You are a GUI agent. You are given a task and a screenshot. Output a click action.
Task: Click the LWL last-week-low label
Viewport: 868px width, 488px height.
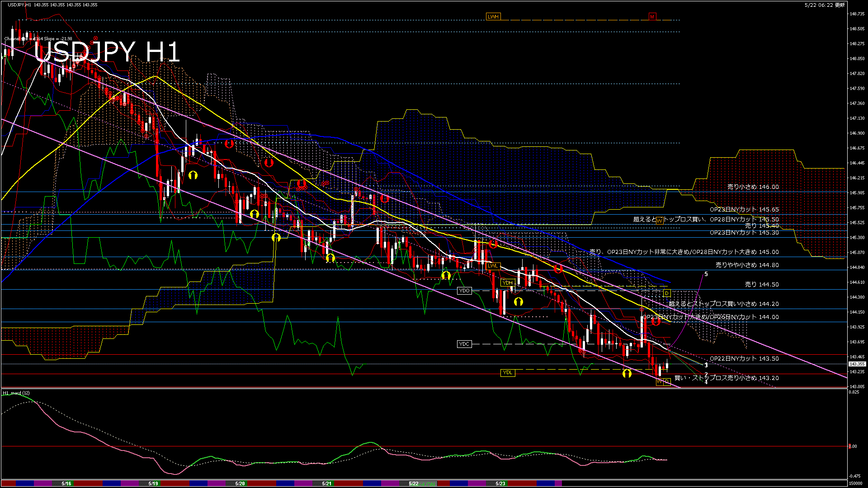pyautogui.click(x=492, y=266)
